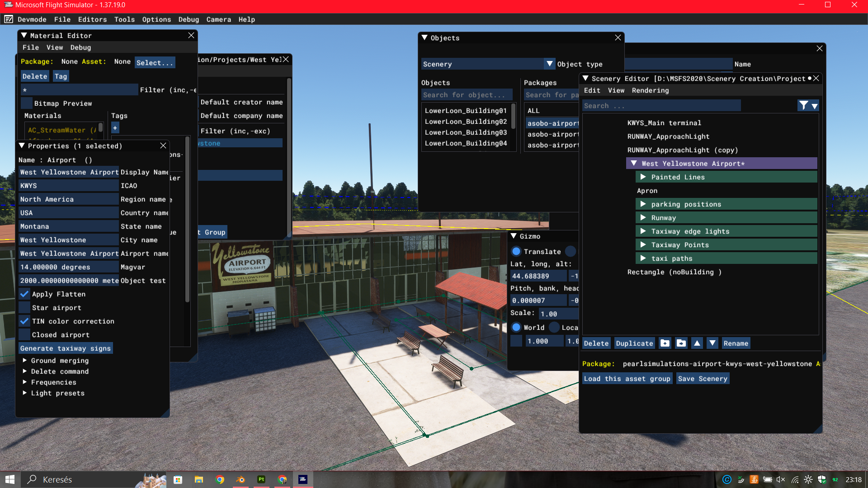The image size is (868, 488).
Task: Click the Save Scenery button
Action: 702,379
